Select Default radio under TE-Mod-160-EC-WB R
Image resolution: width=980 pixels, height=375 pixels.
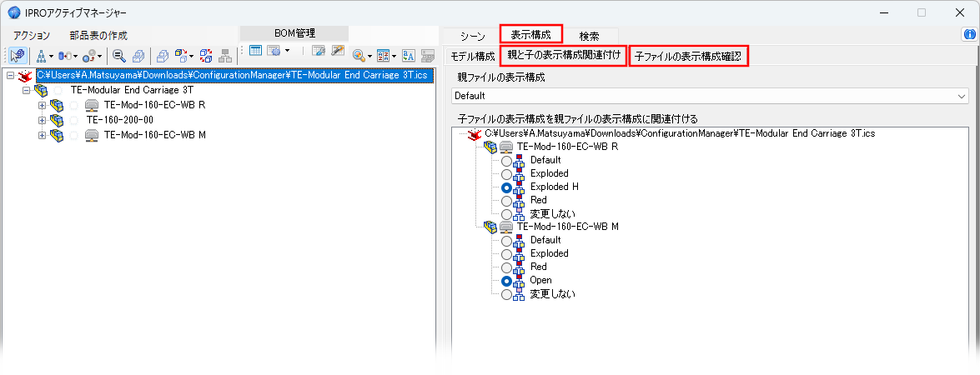(506, 161)
